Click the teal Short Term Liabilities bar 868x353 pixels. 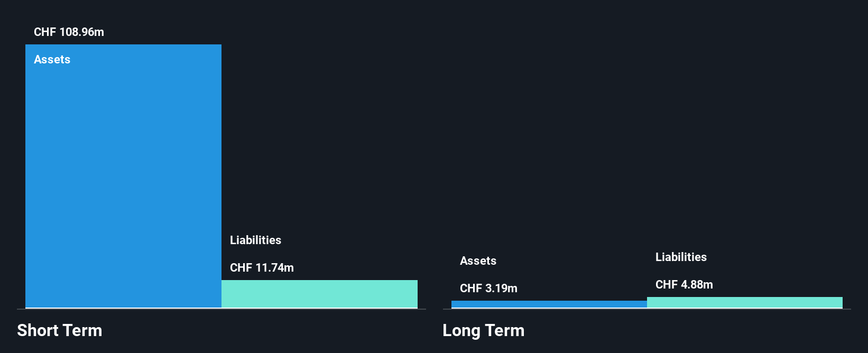(319, 294)
